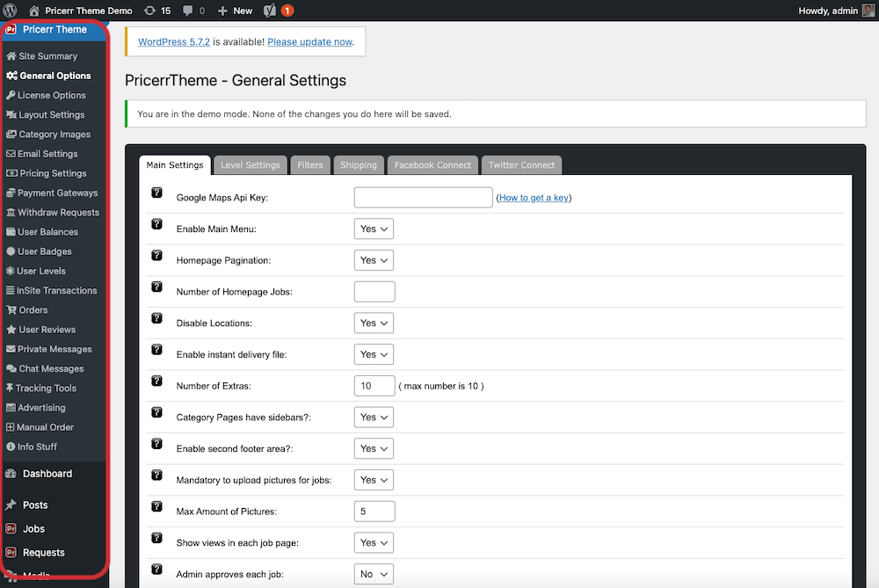Open the Homepage Pagination dropdown

pos(374,260)
